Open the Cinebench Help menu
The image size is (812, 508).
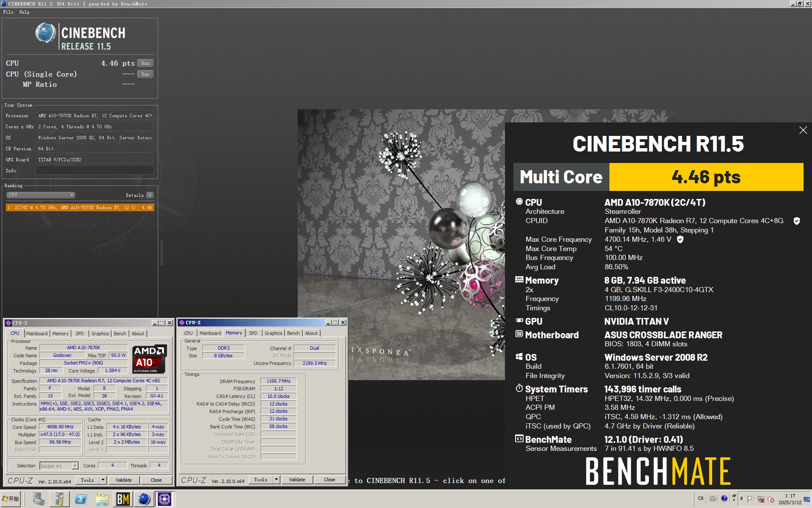click(x=24, y=12)
